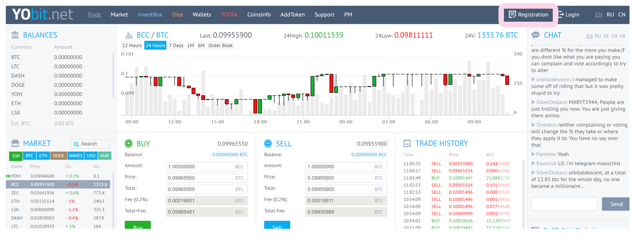The width and height of the screenshot is (644, 249).
Task: Switch site language to CN in header
Action: 622,14
